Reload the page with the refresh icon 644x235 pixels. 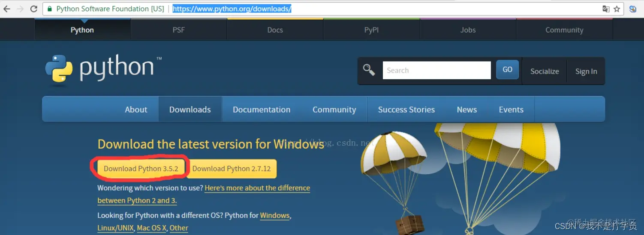tap(33, 9)
